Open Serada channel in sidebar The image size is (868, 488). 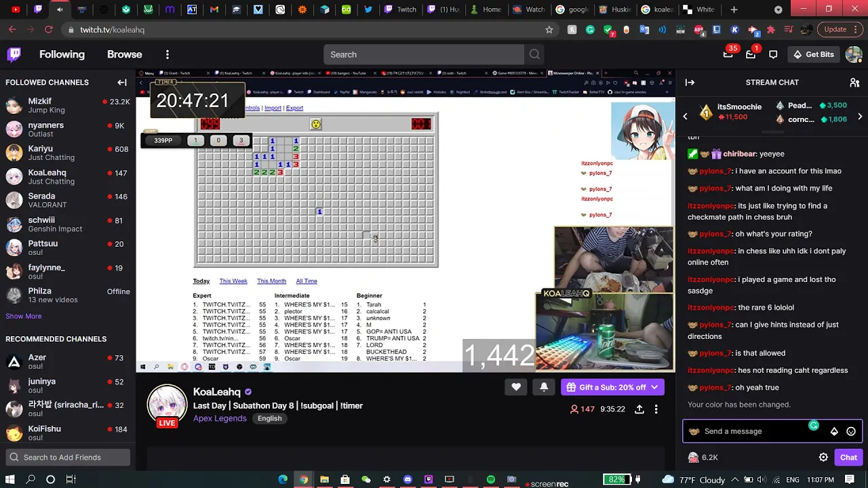[x=68, y=201]
